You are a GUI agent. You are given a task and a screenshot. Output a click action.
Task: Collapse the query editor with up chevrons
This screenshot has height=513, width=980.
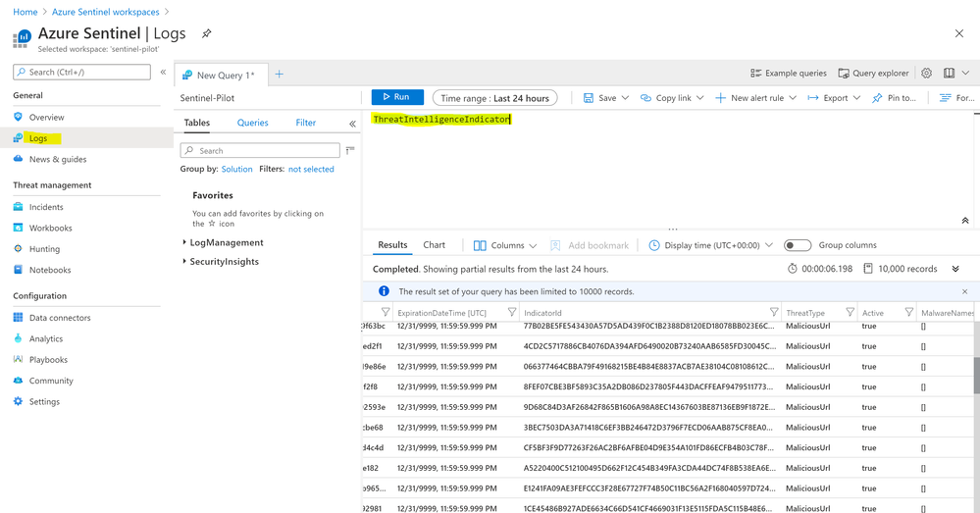click(x=965, y=220)
